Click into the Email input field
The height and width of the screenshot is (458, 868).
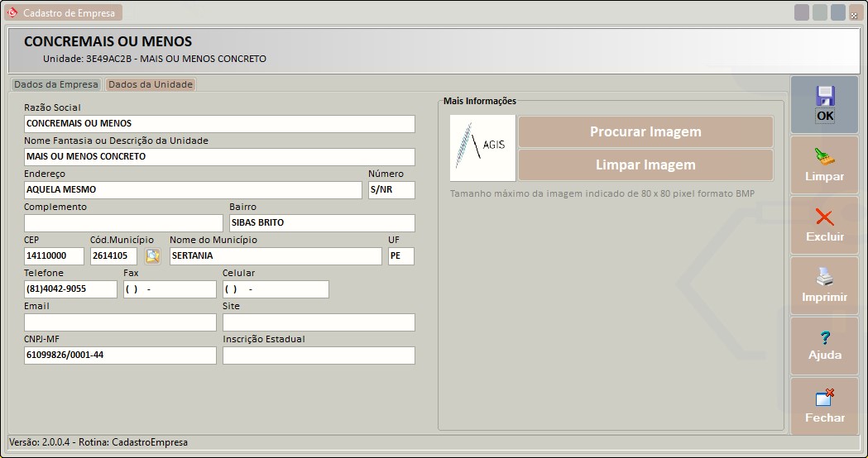point(120,322)
